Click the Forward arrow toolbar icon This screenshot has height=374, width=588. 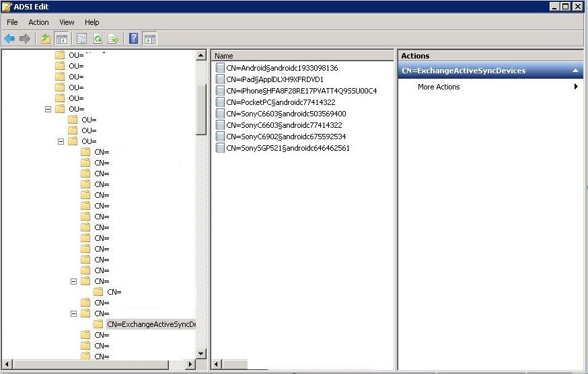point(25,38)
